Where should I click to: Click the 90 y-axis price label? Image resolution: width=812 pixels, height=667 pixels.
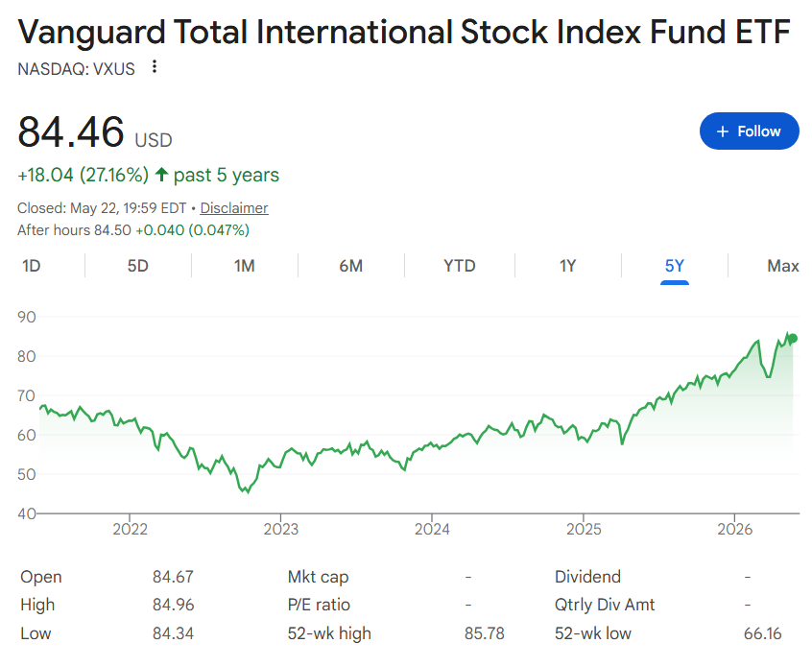pos(27,317)
